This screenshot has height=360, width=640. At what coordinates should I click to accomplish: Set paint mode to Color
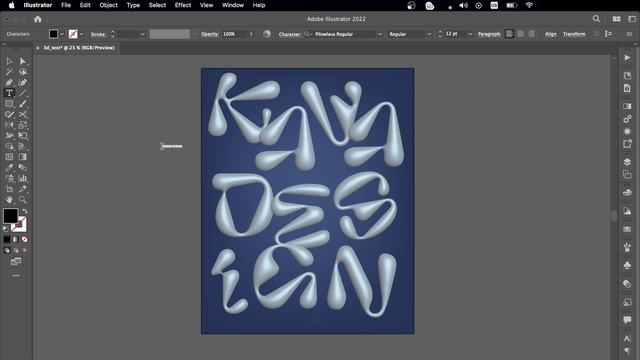click(7, 239)
